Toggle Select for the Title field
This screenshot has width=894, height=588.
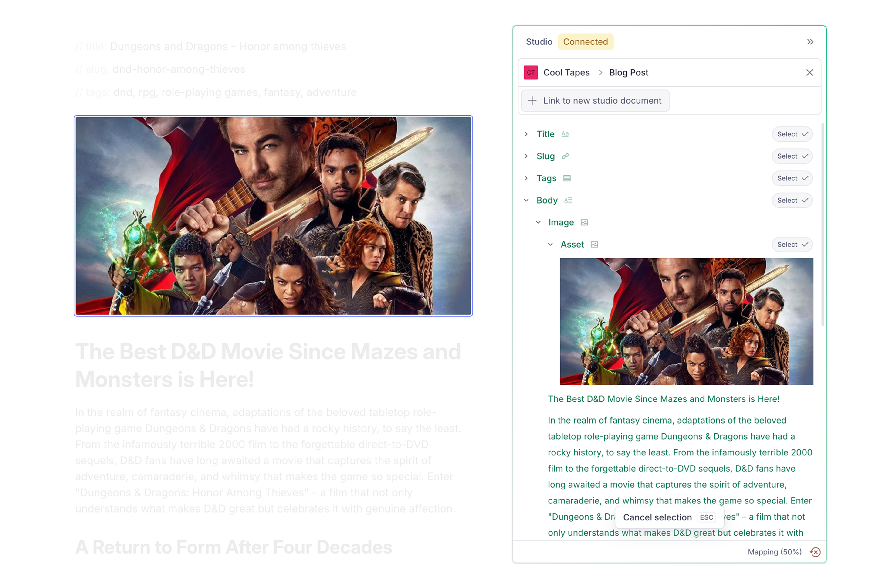pos(792,134)
